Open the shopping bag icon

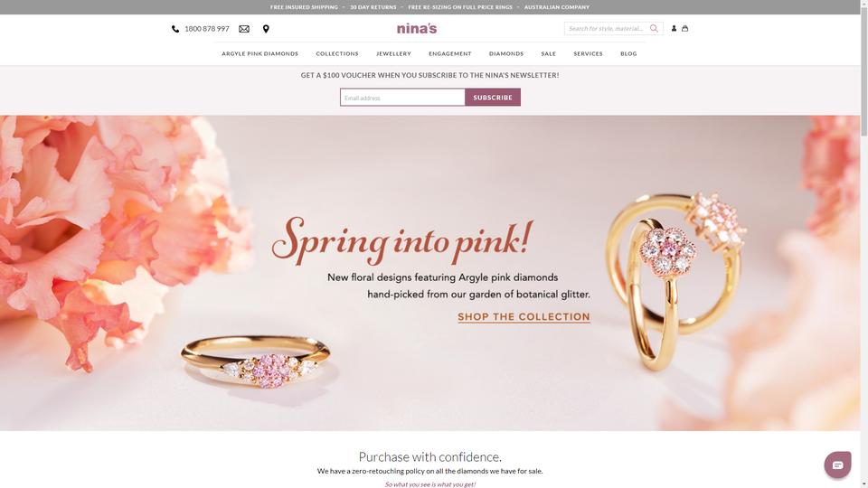coord(684,28)
